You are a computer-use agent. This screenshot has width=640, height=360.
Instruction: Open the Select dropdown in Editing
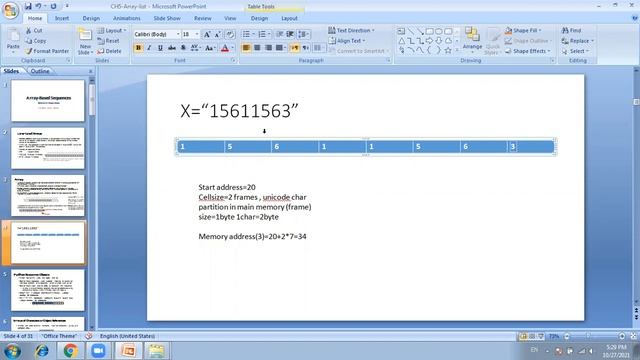576,51
